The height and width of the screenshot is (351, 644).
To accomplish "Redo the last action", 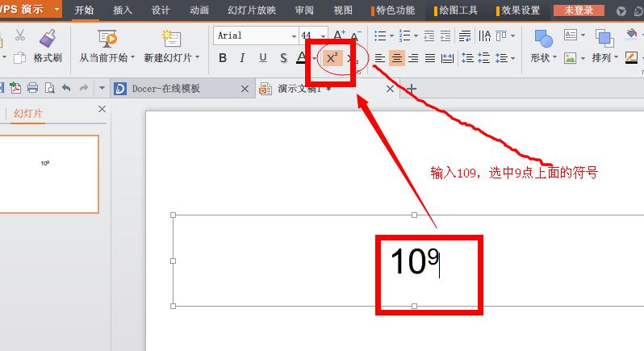I will click(83, 88).
